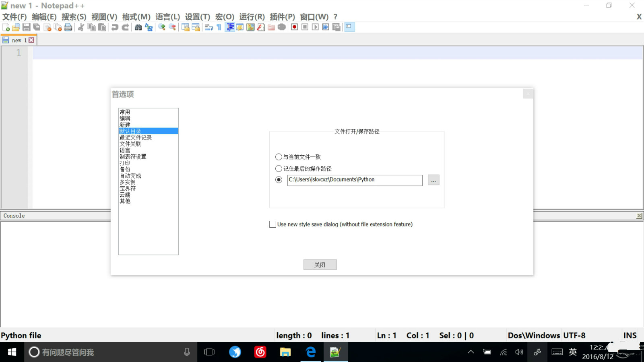The height and width of the screenshot is (362, 644).
Task: Select 制表符设置 in the preferences list
Action: 148,156
